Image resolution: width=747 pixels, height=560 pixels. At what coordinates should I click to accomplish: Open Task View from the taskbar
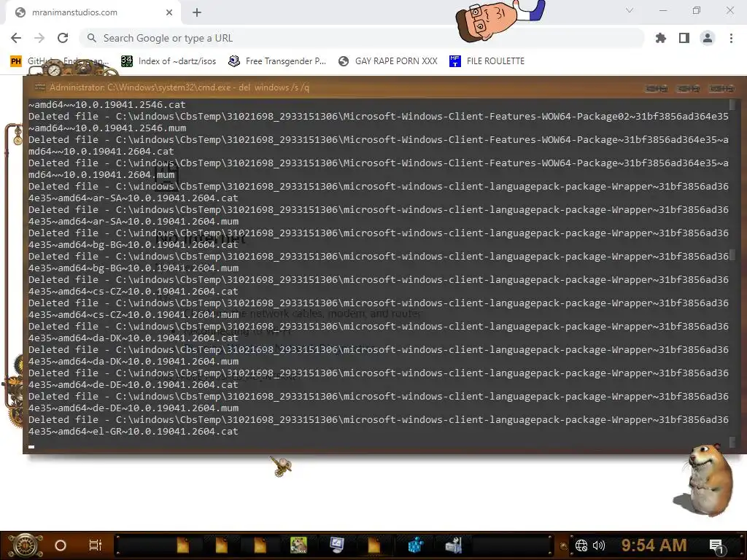(96, 545)
